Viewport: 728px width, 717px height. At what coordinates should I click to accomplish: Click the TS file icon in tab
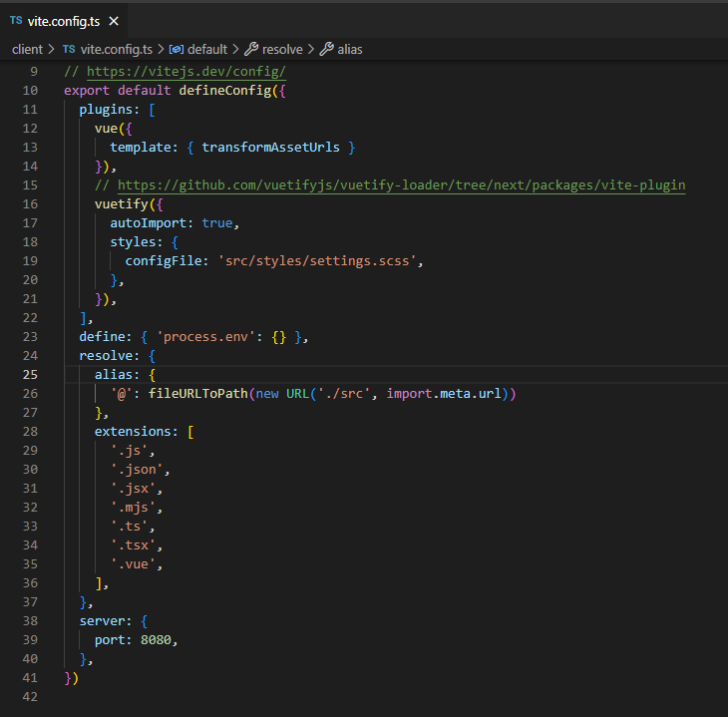tap(16, 20)
